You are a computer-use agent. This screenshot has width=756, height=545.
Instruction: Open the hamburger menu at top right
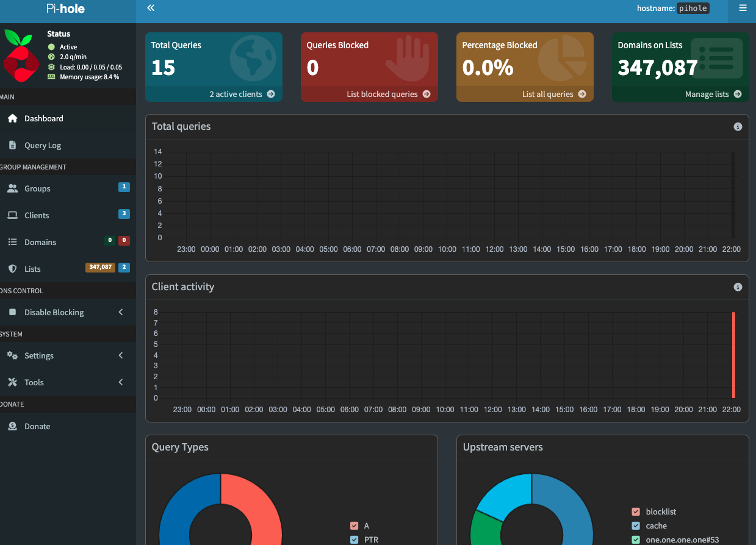tap(743, 8)
